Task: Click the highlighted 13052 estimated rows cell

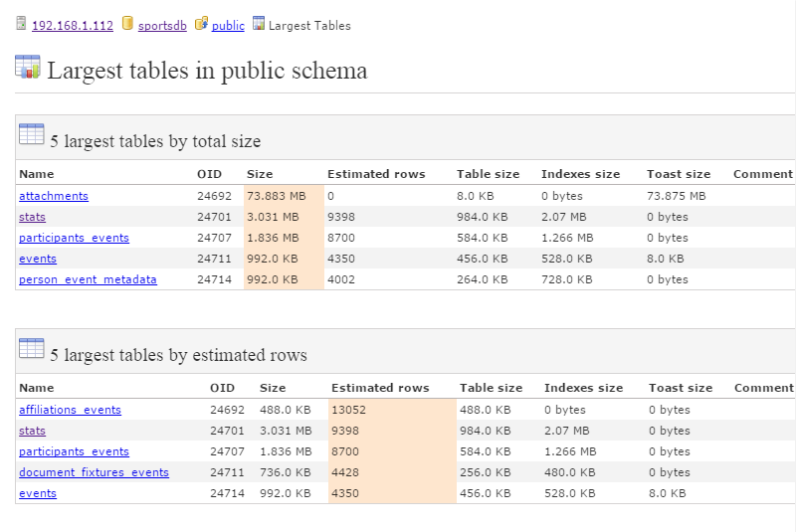Action: (x=350, y=410)
